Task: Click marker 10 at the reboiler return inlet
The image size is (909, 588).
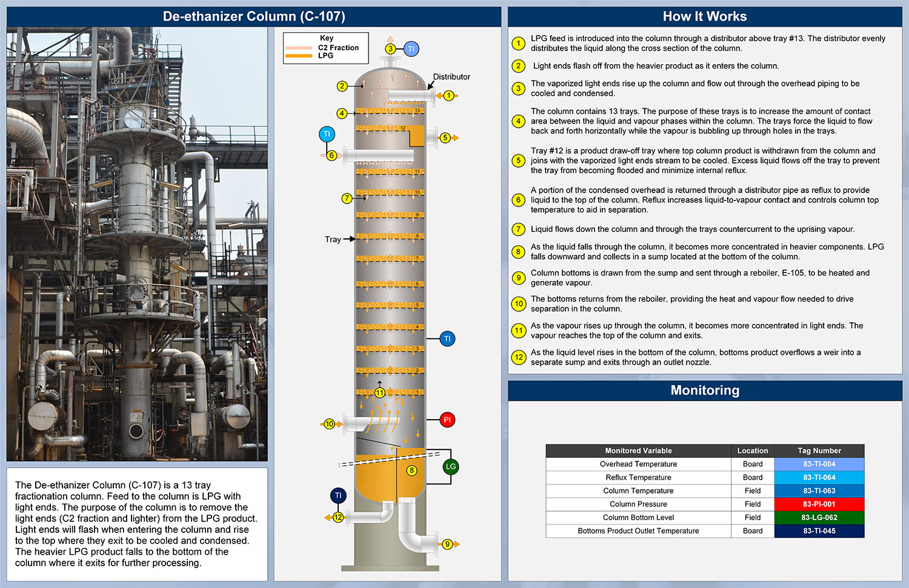Action: (329, 424)
